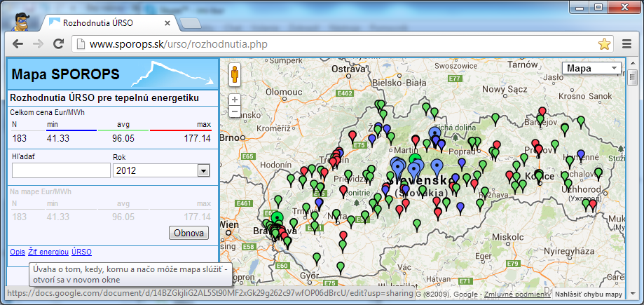Click the page scrollbar up arrow
Screen dimensions: 644x305
click(x=631, y=62)
